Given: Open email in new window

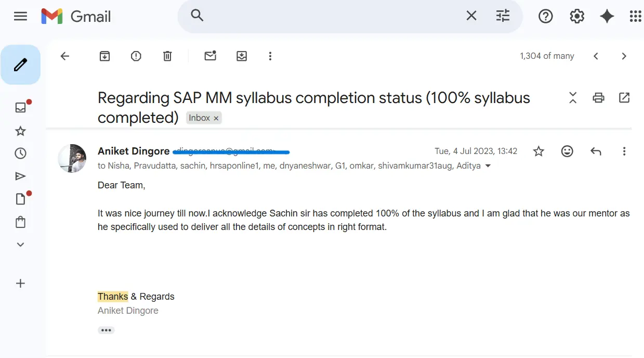Looking at the screenshot, I should [624, 97].
